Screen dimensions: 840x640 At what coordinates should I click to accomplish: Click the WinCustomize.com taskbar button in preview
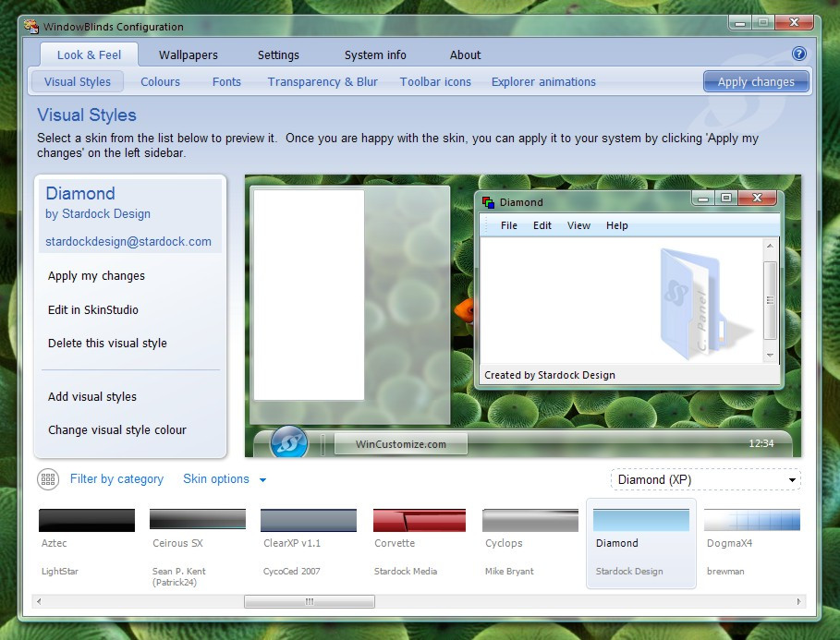click(x=401, y=444)
